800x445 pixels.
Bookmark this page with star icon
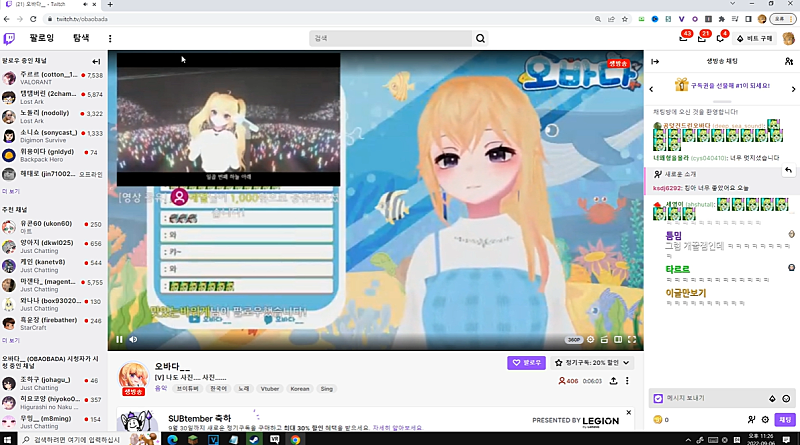[624, 19]
